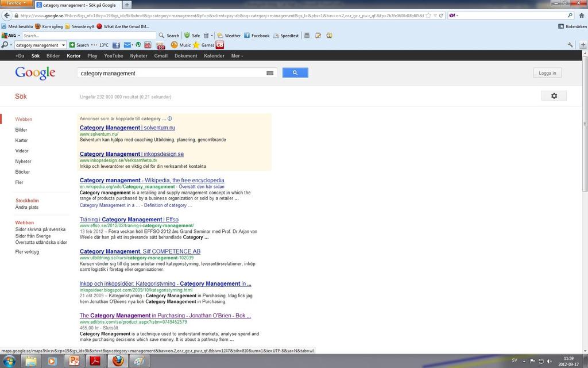This screenshot has height=368, width=588.
Task: Open Träning i Category Management Effso result
Action: tap(129, 220)
